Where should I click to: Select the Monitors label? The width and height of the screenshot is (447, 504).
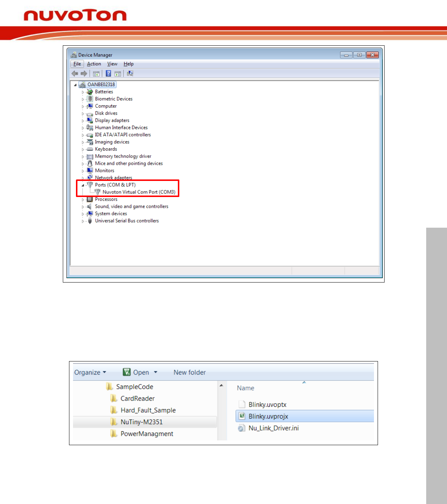pyautogui.click(x=104, y=171)
